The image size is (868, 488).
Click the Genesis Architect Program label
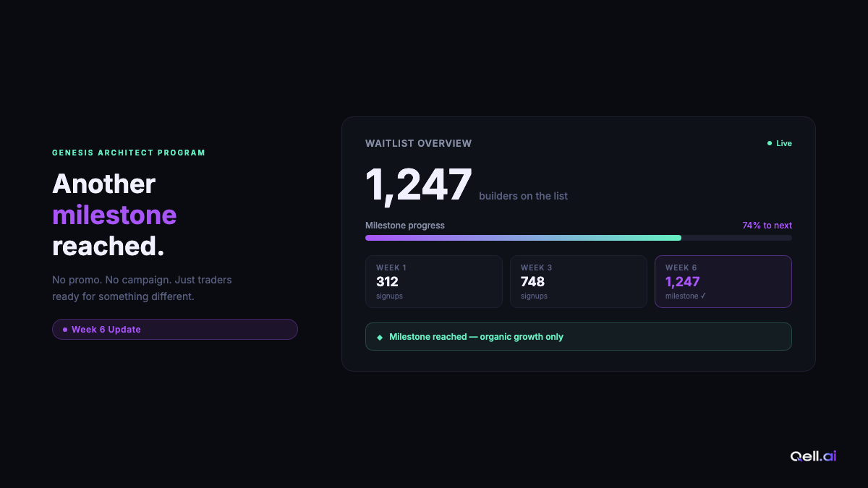[x=129, y=153]
